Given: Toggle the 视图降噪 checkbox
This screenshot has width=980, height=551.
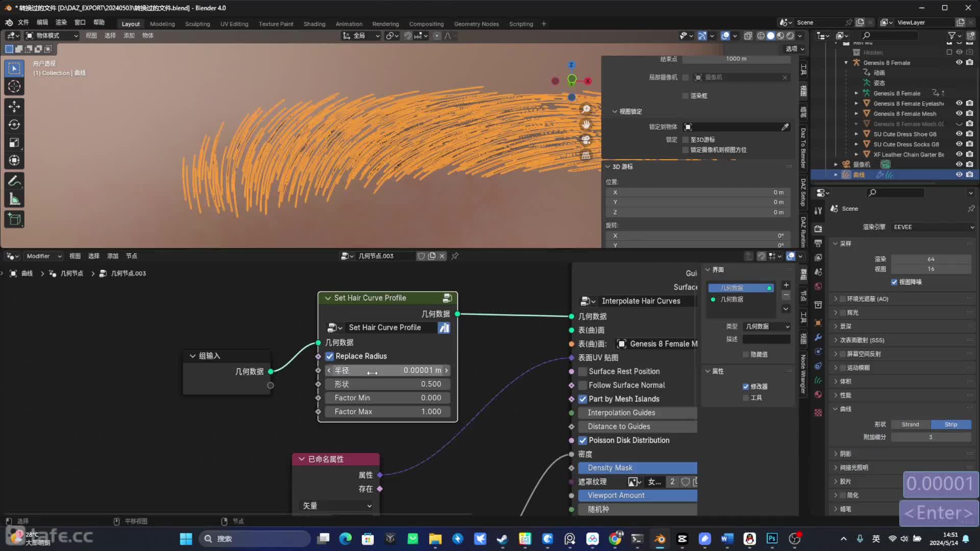Looking at the screenshot, I should point(894,282).
